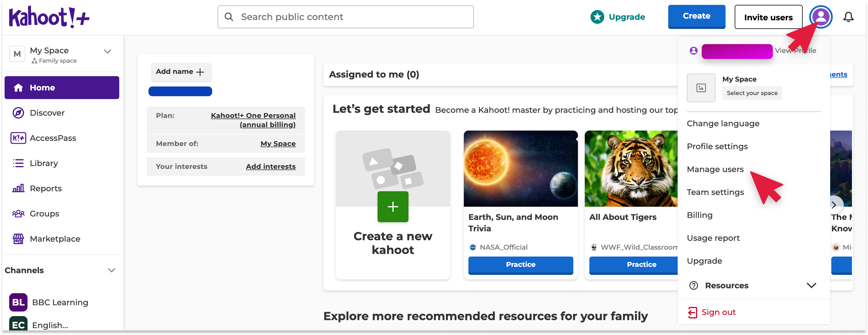The height and width of the screenshot is (335, 868).
Task: Expand the Resources chevron
Action: pyautogui.click(x=812, y=285)
